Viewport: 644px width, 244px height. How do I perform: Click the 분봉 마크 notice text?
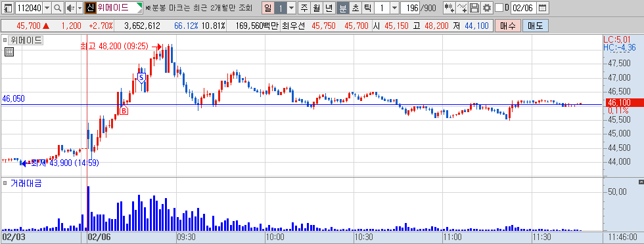(198, 8)
